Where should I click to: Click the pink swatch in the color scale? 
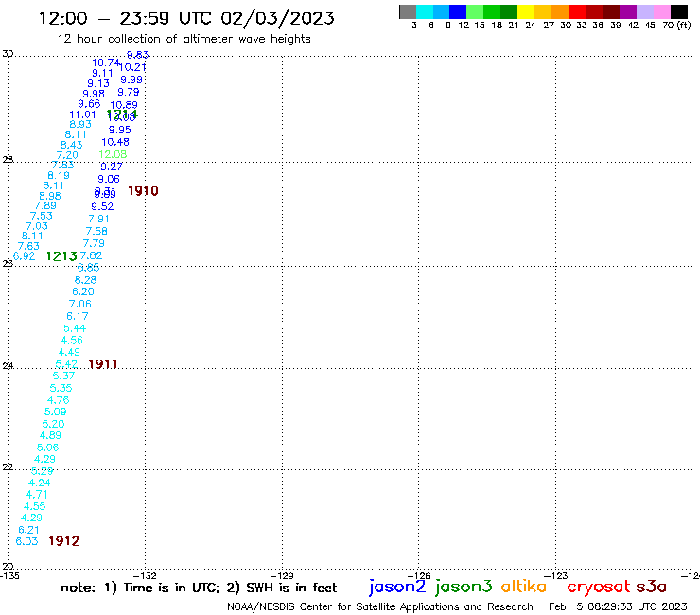(x=661, y=11)
